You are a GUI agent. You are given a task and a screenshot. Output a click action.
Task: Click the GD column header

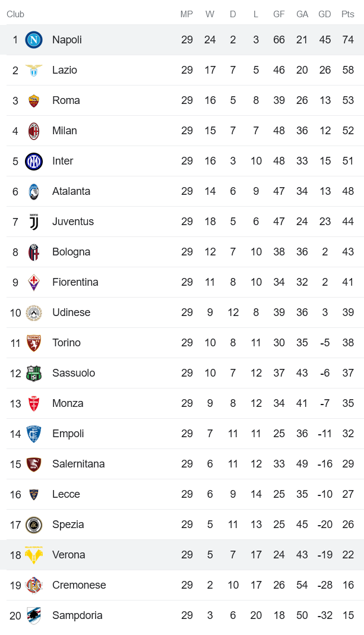pyautogui.click(x=325, y=14)
